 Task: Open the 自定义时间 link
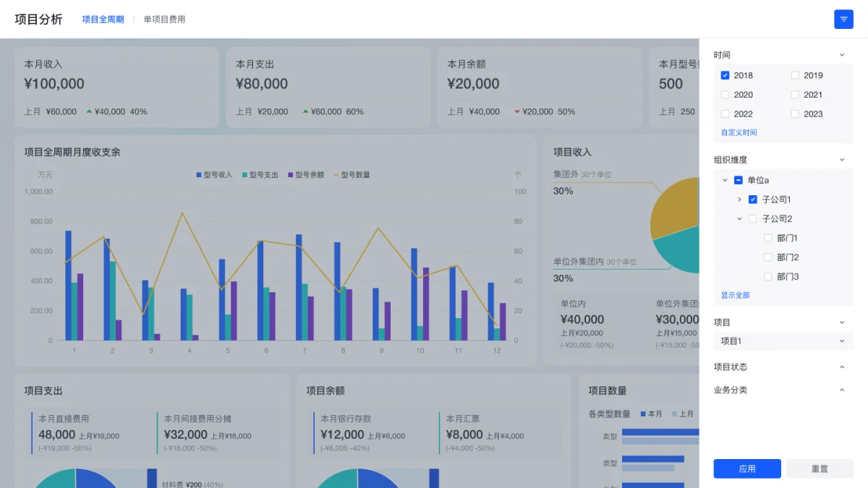coord(739,132)
